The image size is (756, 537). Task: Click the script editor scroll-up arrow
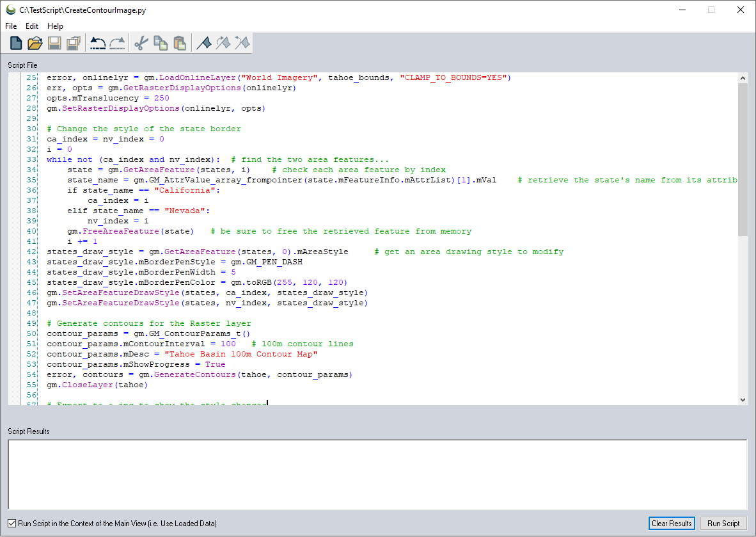coord(743,77)
